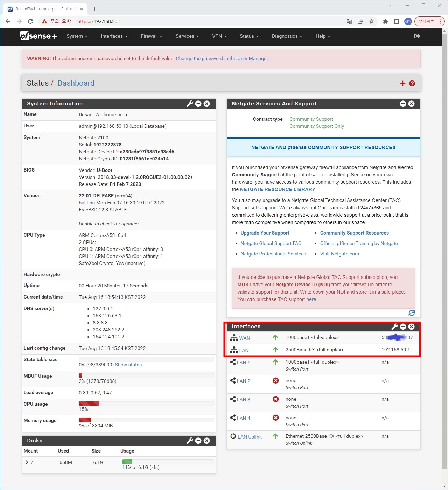Click Upgrade Your Support link
The height and width of the screenshot is (490, 448).
(265, 233)
